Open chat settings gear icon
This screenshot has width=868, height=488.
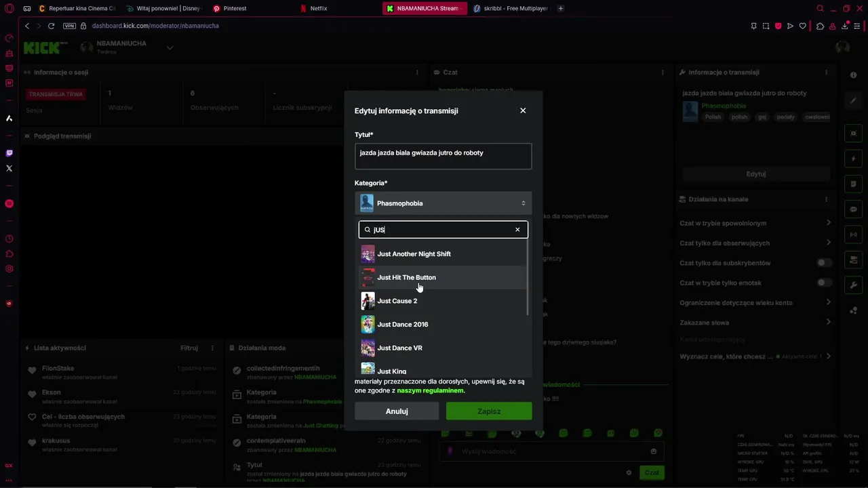click(629, 472)
